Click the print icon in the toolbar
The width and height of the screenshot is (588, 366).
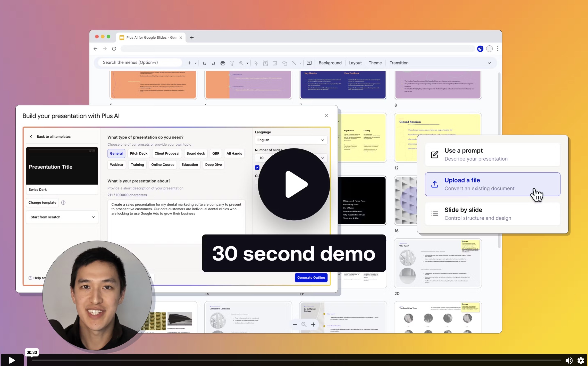[223, 63]
